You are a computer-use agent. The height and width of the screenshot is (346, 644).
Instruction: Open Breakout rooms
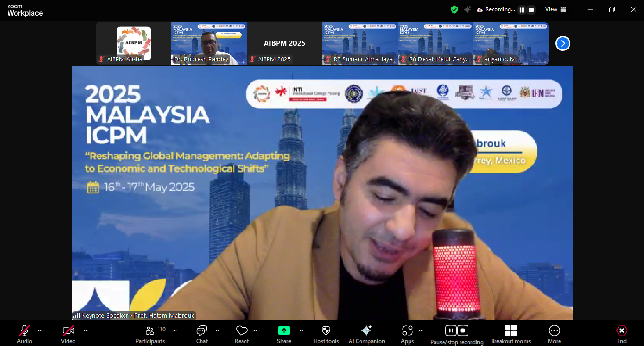[511, 334]
